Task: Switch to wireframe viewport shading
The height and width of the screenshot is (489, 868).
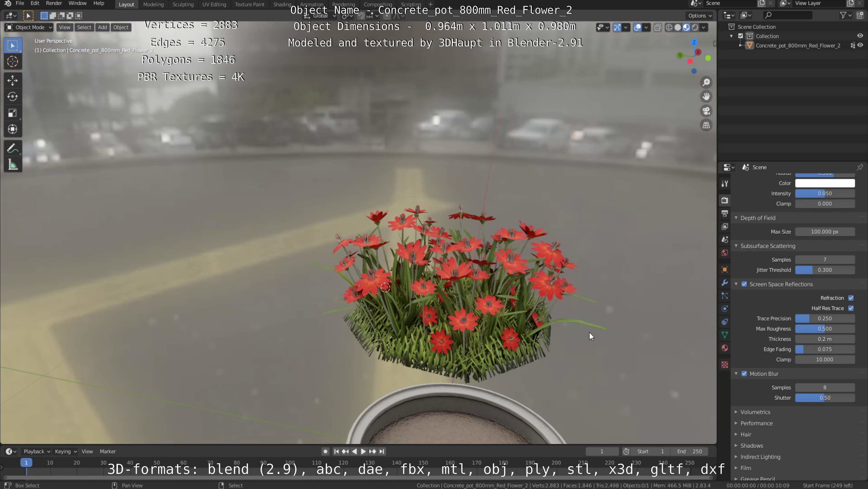Action: click(x=669, y=28)
